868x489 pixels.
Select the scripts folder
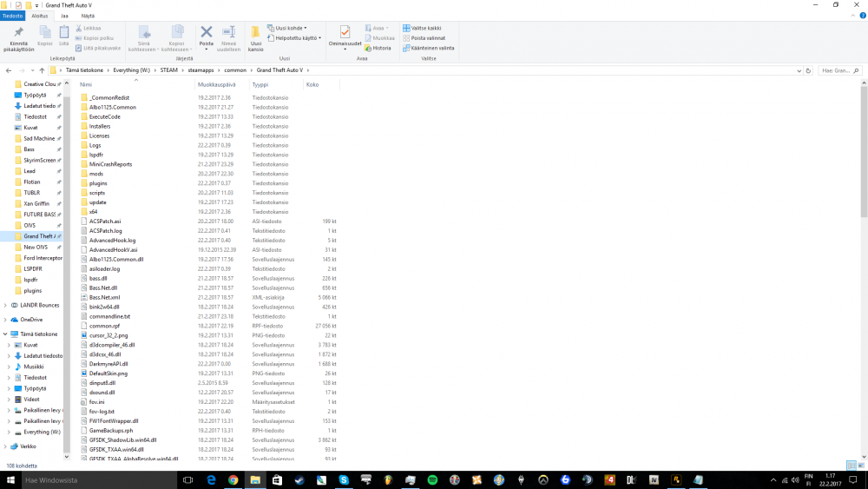[97, 193]
